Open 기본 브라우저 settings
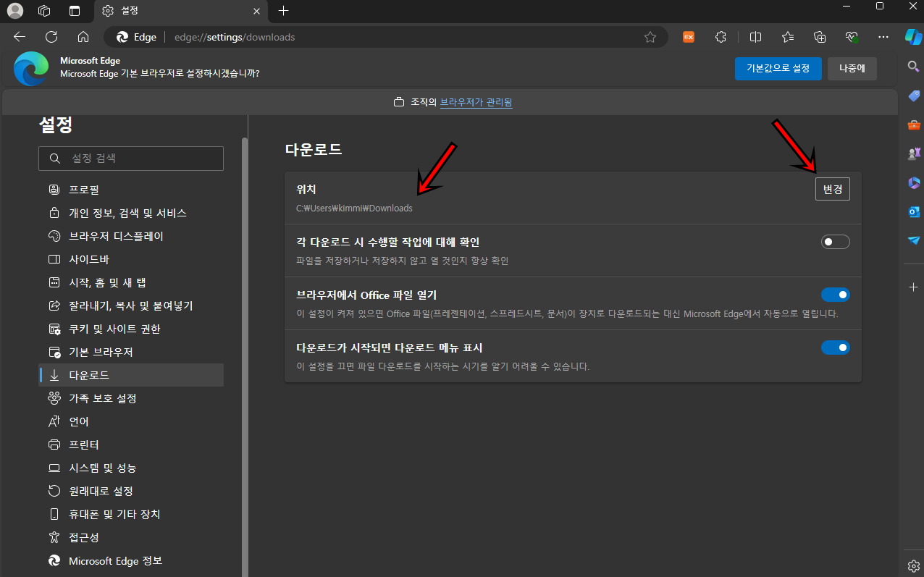924x577 pixels. 131,352
